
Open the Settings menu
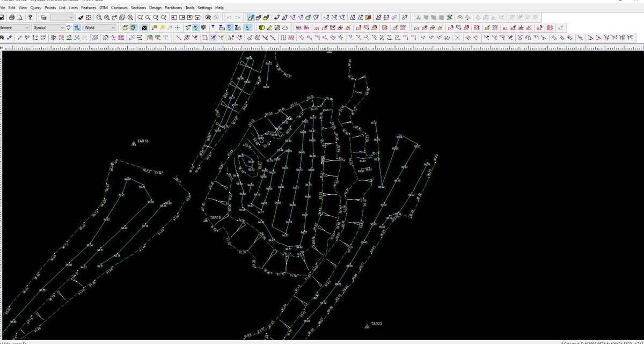click(204, 9)
